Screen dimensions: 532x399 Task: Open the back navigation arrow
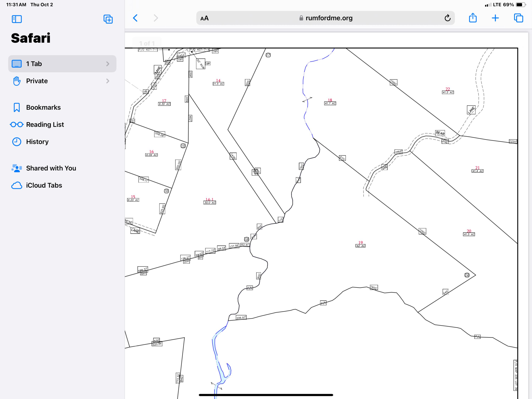pyautogui.click(x=135, y=18)
